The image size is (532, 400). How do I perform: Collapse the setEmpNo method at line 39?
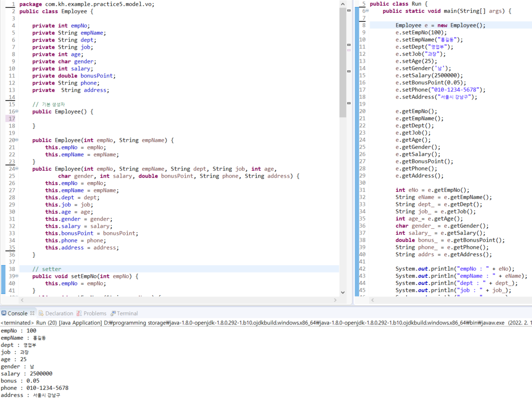(17, 276)
